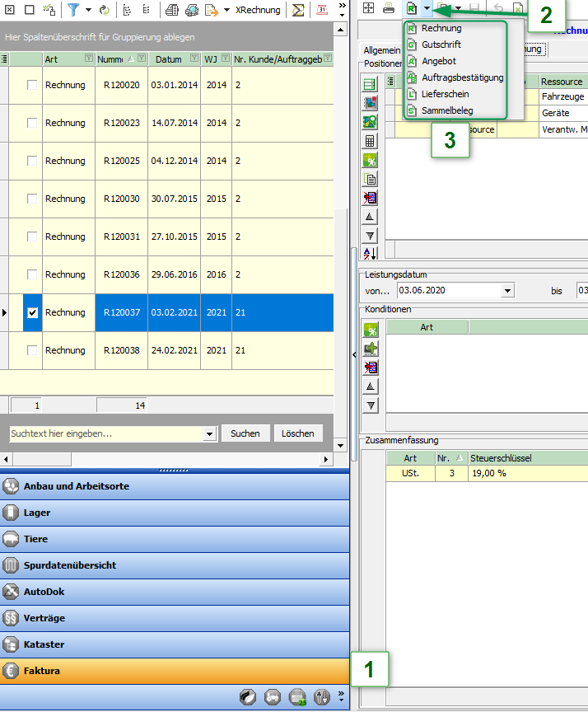Click the green plus add icon in Konditionen
This screenshot has height=712, width=588.
tap(371, 349)
